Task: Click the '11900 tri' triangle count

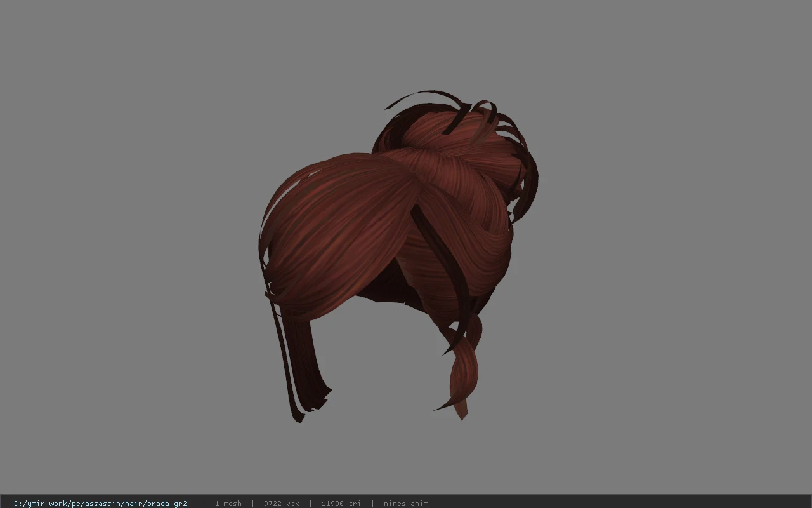Action: point(341,504)
